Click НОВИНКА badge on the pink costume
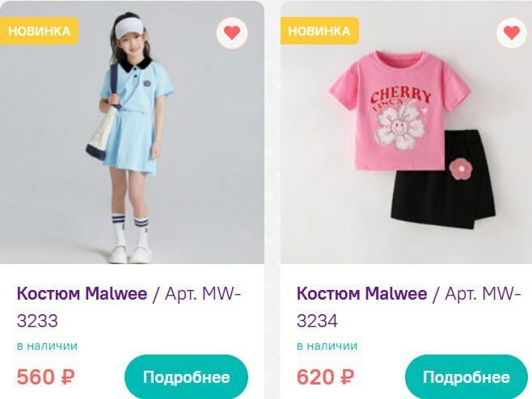Viewport: 532px width, 399px height. [x=319, y=31]
